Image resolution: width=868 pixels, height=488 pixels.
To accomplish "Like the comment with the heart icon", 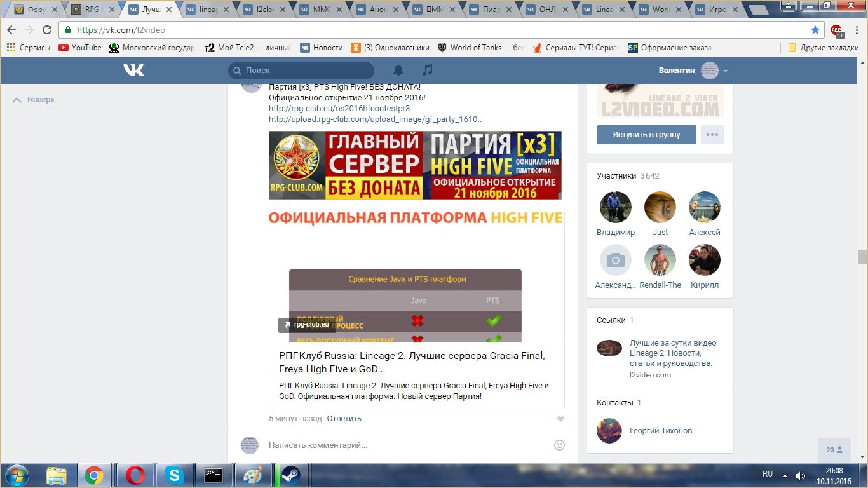I will click(x=560, y=419).
